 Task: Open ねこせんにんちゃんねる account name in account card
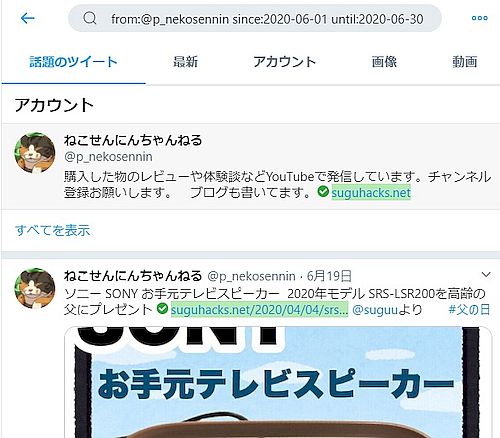[x=133, y=140]
